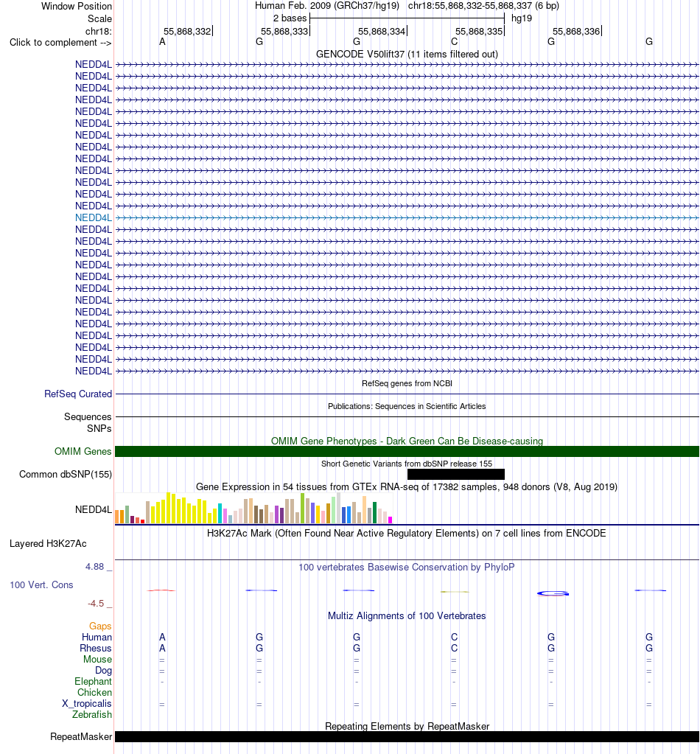Click the 'Scale' ruler label
Image resolution: width=700 pixels, height=754 pixels.
[99, 19]
